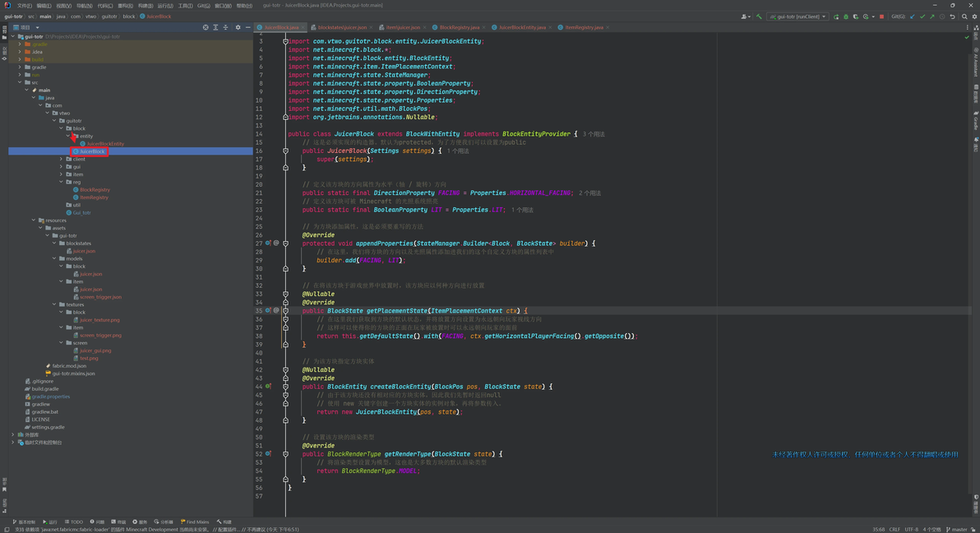Click the Git push arrow icon
This screenshot has width=980, height=533.
[x=932, y=16]
